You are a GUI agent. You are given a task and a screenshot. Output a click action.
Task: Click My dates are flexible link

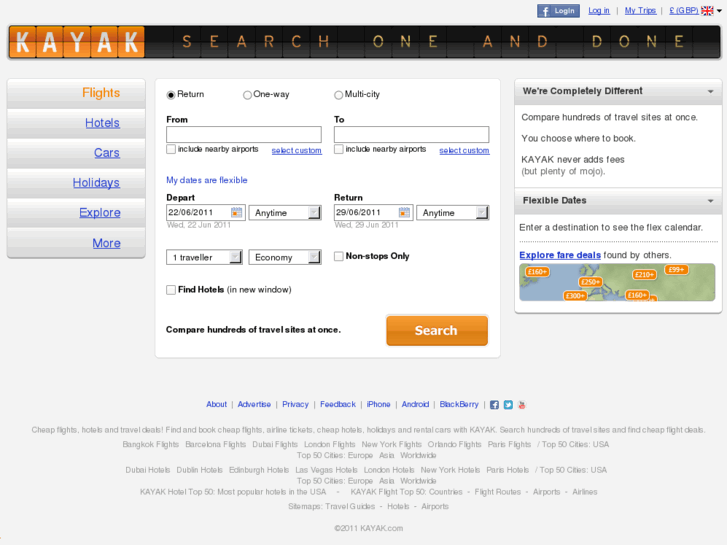point(207,180)
